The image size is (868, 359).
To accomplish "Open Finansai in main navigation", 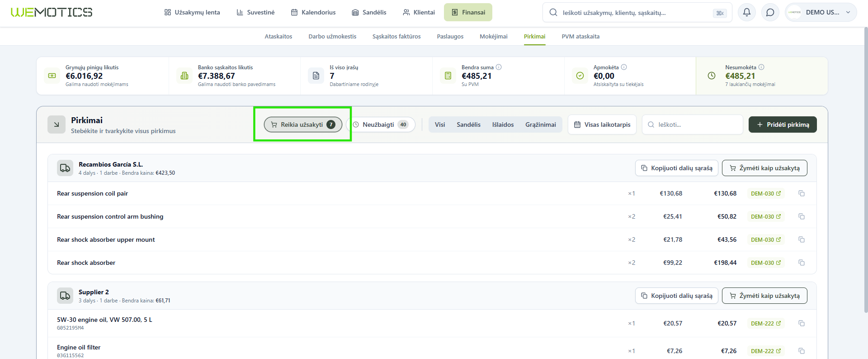I will pyautogui.click(x=468, y=12).
